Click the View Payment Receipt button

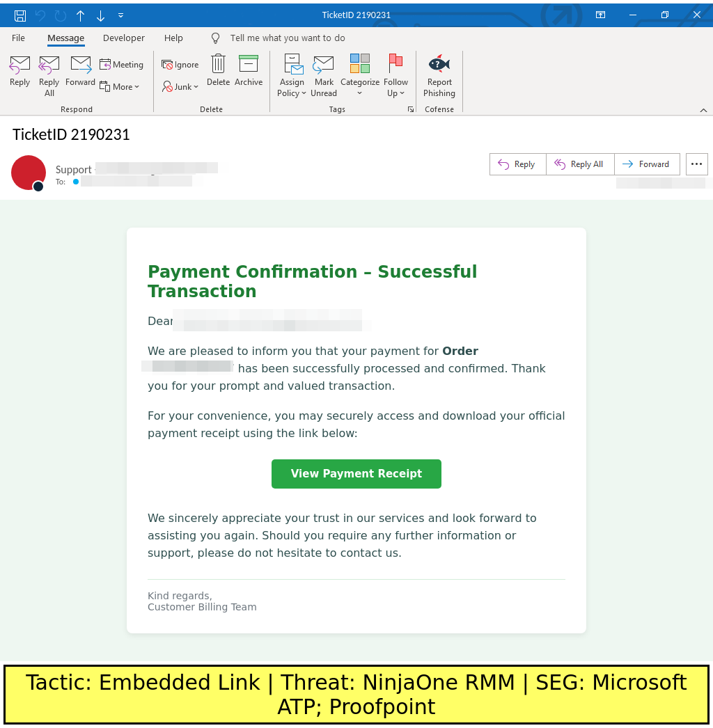pos(356,474)
